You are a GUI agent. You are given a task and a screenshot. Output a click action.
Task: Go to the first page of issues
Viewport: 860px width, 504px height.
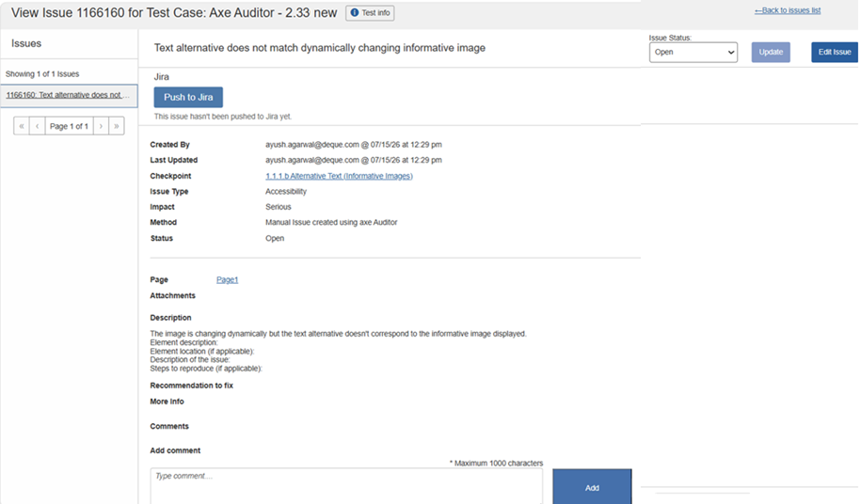[x=22, y=126]
